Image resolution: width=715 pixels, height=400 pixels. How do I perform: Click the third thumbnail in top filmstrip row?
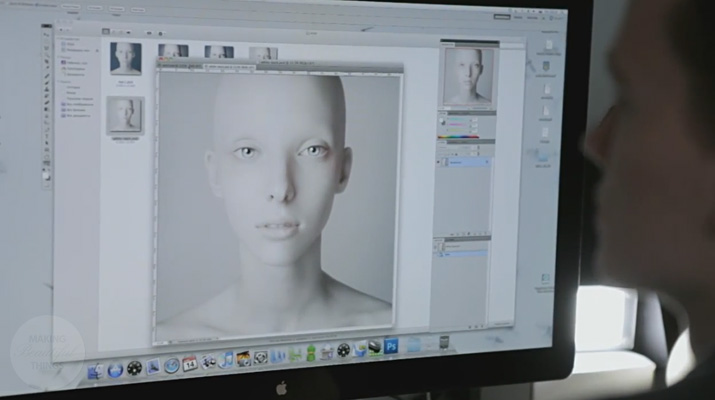(x=264, y=52)
